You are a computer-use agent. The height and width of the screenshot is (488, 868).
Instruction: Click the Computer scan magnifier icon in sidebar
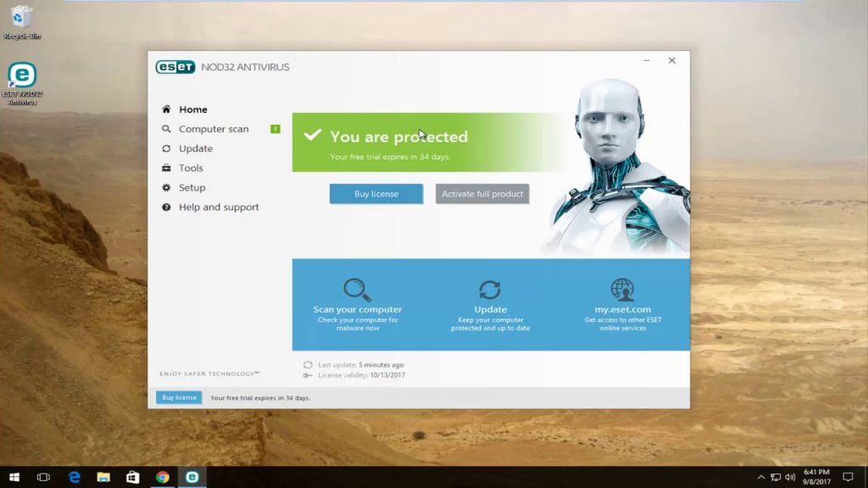(166, 129)
